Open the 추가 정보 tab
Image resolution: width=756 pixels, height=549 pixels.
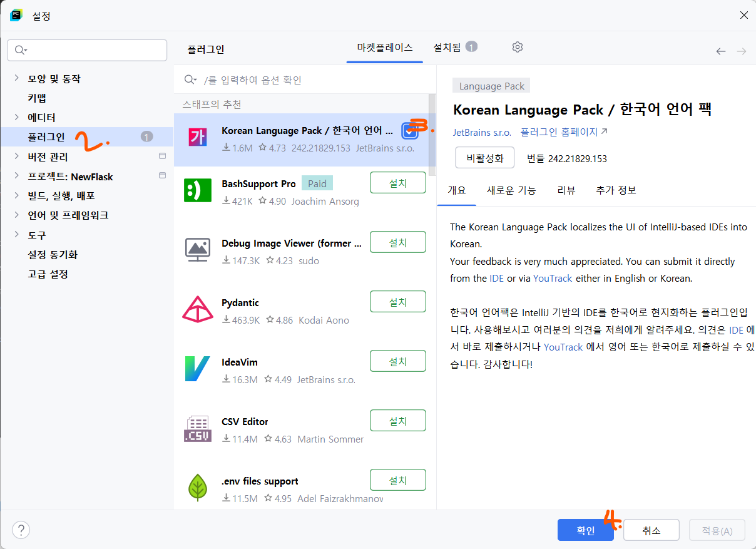(x=616, y=190)
